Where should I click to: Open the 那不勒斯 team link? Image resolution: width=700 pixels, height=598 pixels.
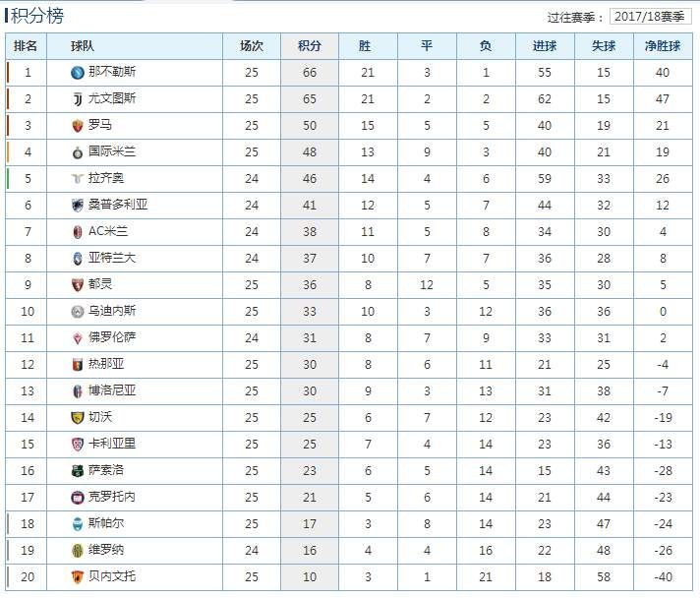[112, 72]
